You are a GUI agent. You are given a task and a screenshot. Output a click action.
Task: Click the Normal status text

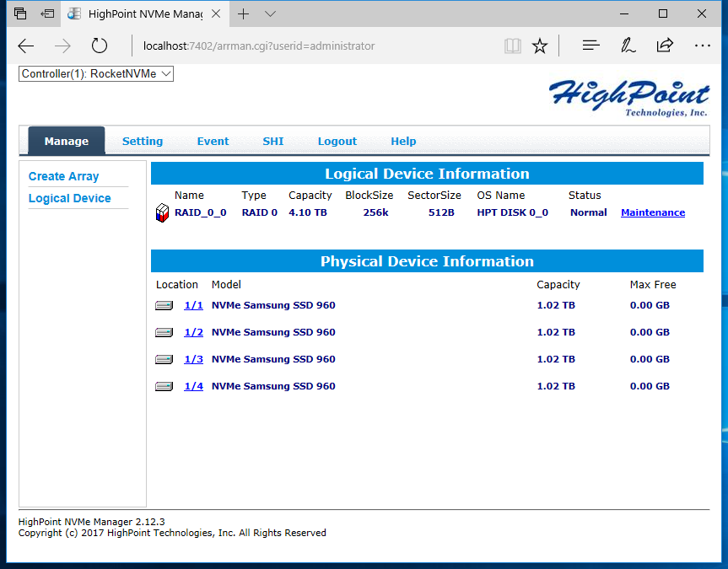[x=588, y=212]
